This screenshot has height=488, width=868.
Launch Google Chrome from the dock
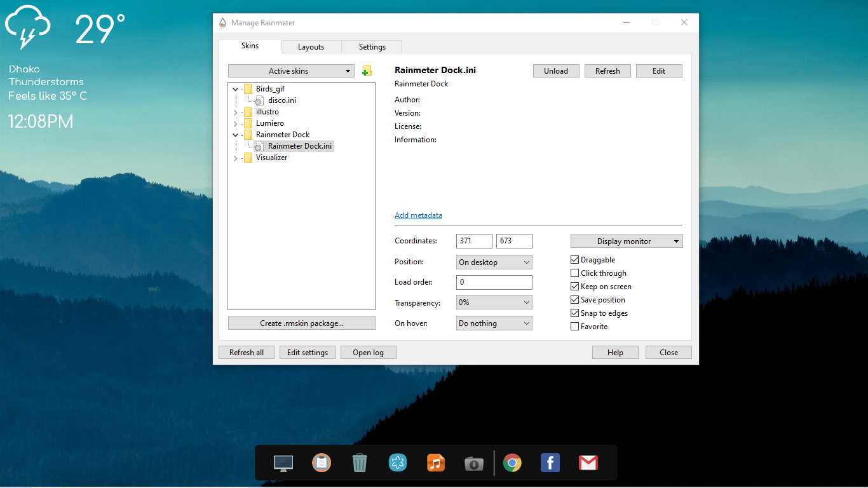tap(512, 463)
